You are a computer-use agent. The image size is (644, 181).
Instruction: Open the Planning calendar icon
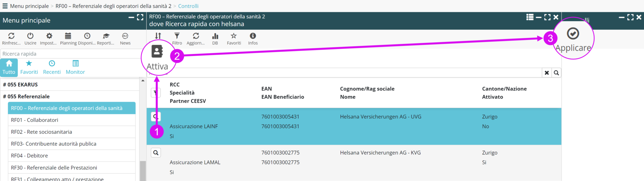coord(68,36)
